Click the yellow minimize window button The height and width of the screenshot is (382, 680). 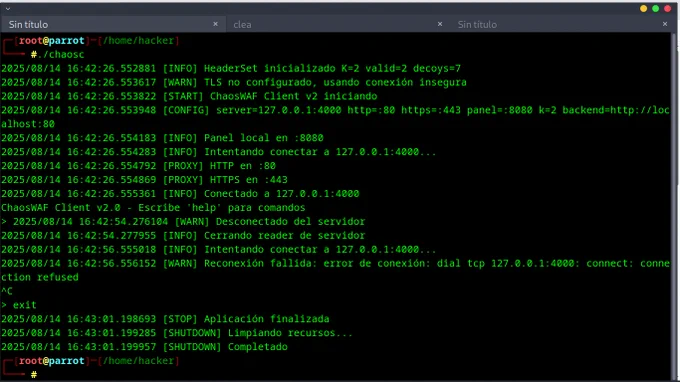[644, 8]
